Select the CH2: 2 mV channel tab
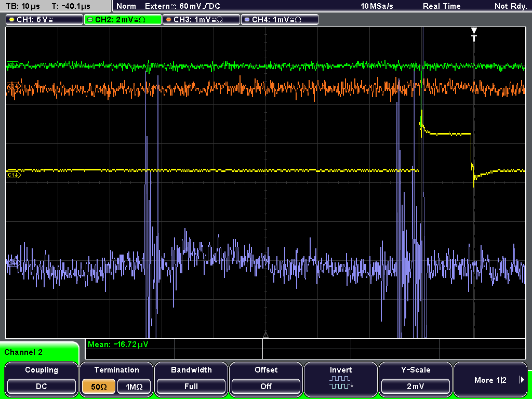This screenshot has height=399, width=532. point(123,20)
